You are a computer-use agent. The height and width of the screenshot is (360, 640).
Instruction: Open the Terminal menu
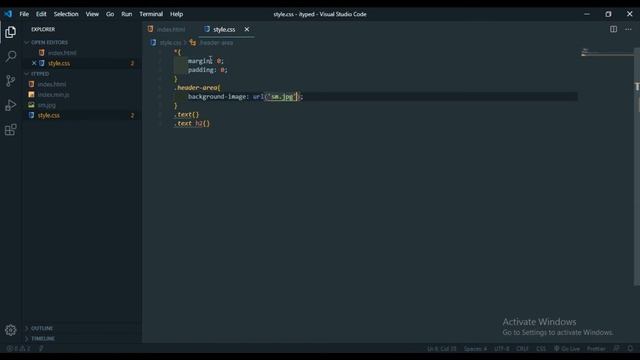click(x=151, y=14)
